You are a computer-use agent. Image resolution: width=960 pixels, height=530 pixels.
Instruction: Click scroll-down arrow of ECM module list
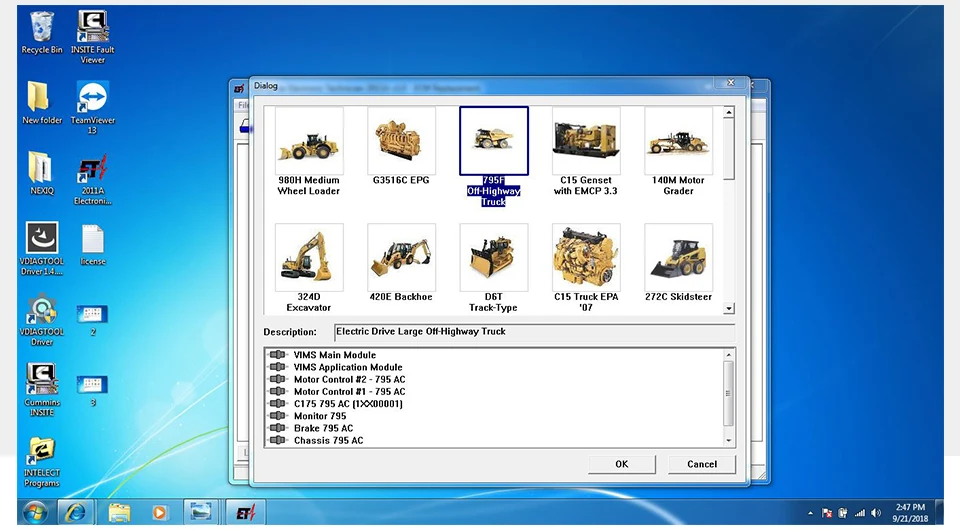pyautogui.click(x=729, y=441)
